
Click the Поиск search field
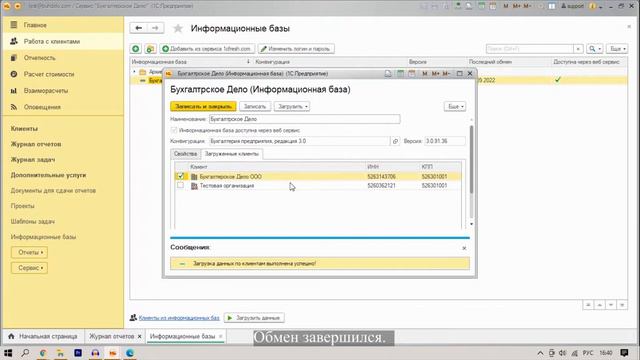pyautogui.click(x=530, y=49)
